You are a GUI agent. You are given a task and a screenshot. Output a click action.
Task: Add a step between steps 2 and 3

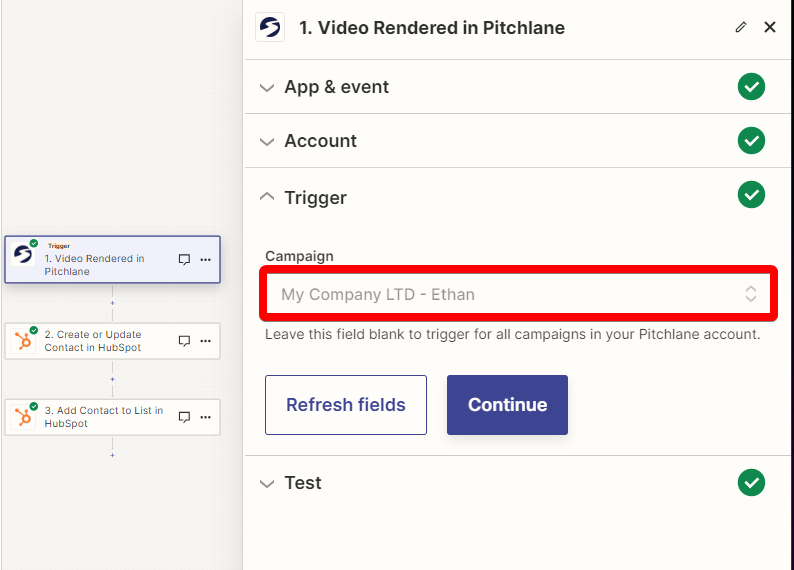[x=112, y=379]
